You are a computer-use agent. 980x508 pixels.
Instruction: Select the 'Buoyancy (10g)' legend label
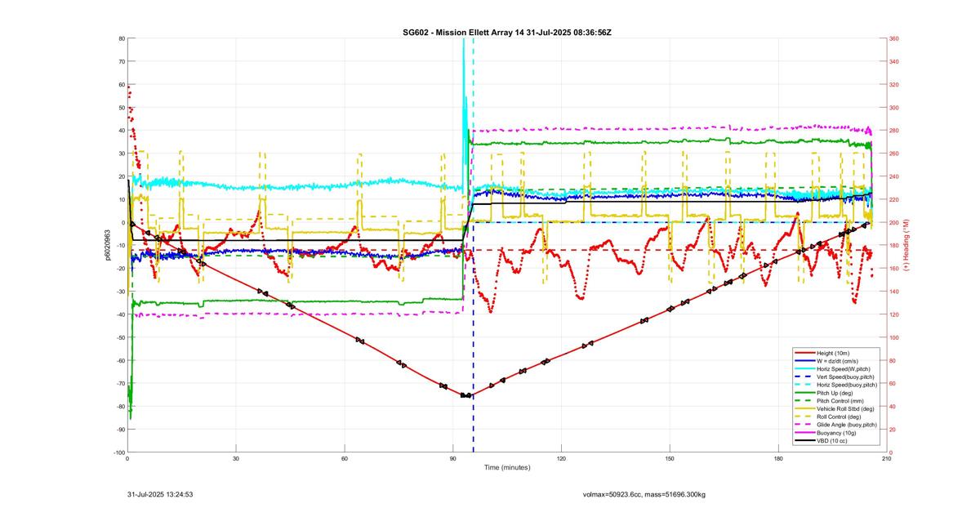click(x=836, y=433)
